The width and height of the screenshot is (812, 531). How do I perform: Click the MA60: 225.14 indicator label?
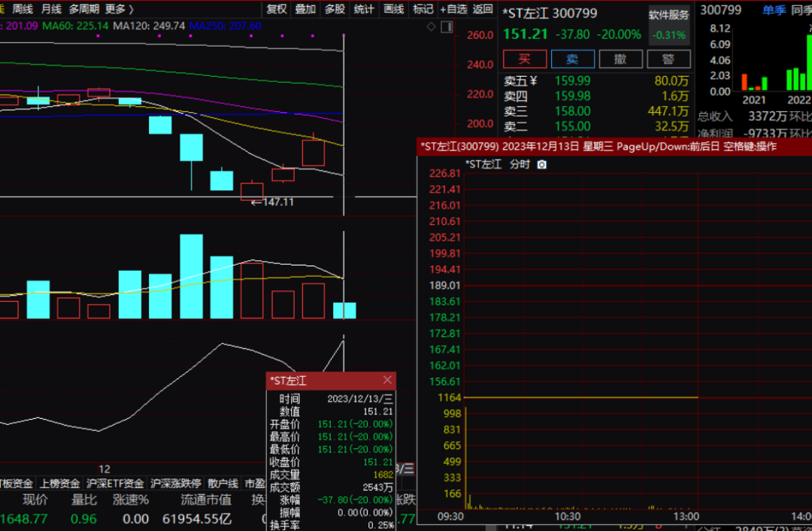pyautogui.click(x=75, y=26)
